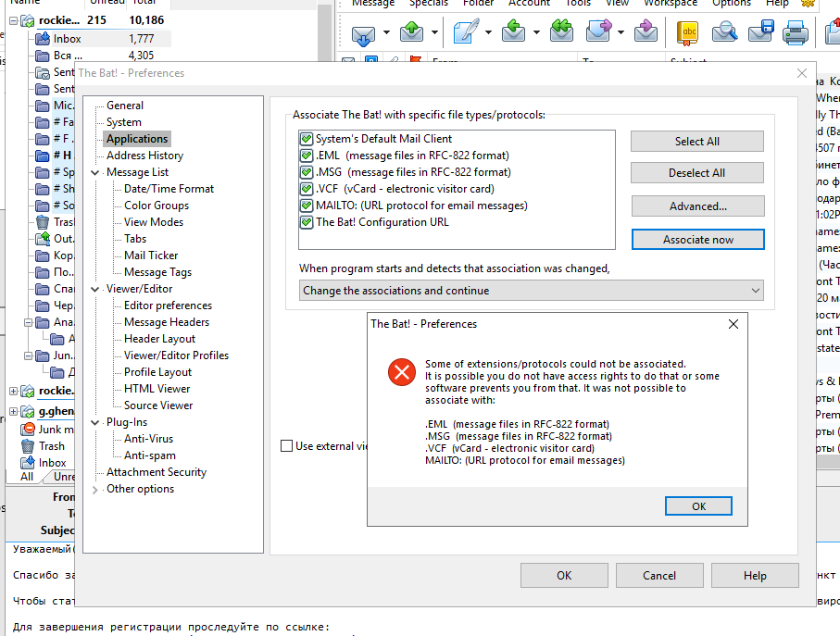The height and width of the screenshot is (636, 840).
Task: Click Cancel in the Preferences window
Action: (x=659, y=576)
